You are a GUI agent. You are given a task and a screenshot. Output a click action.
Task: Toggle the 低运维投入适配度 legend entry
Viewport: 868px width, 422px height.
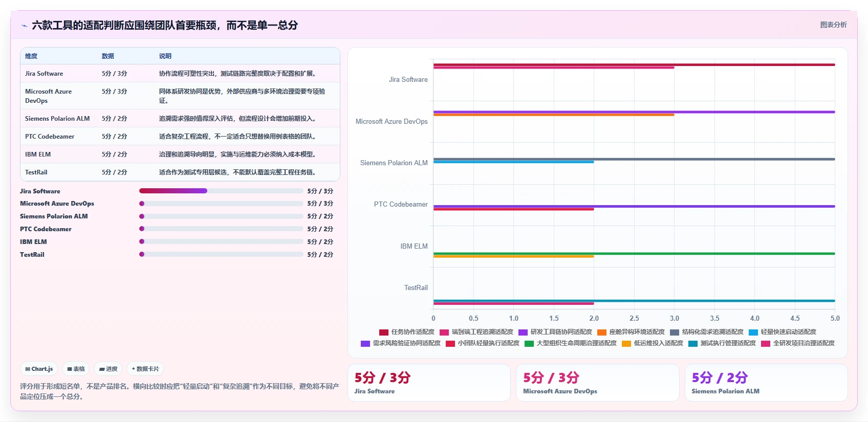coord(652,343)
